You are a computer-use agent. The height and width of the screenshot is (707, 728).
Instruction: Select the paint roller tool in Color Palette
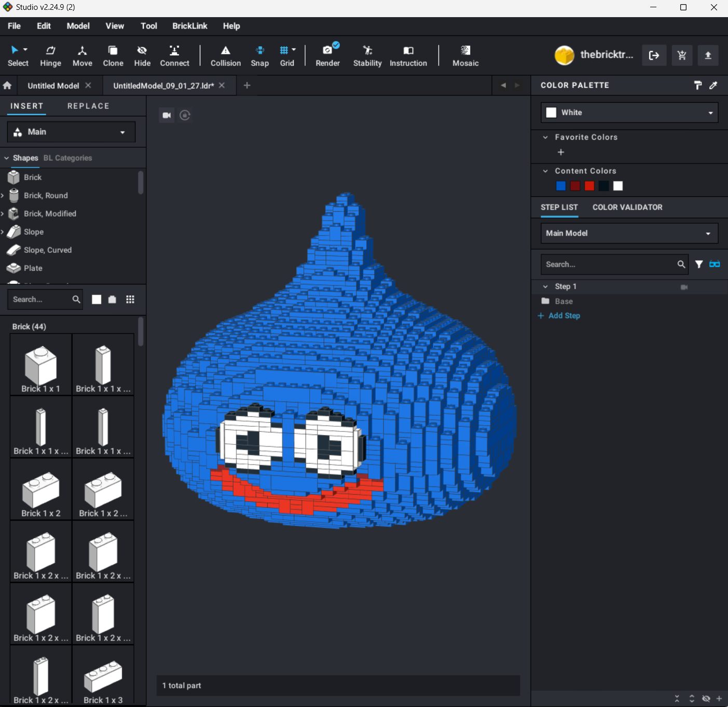[x=698, y=85]
